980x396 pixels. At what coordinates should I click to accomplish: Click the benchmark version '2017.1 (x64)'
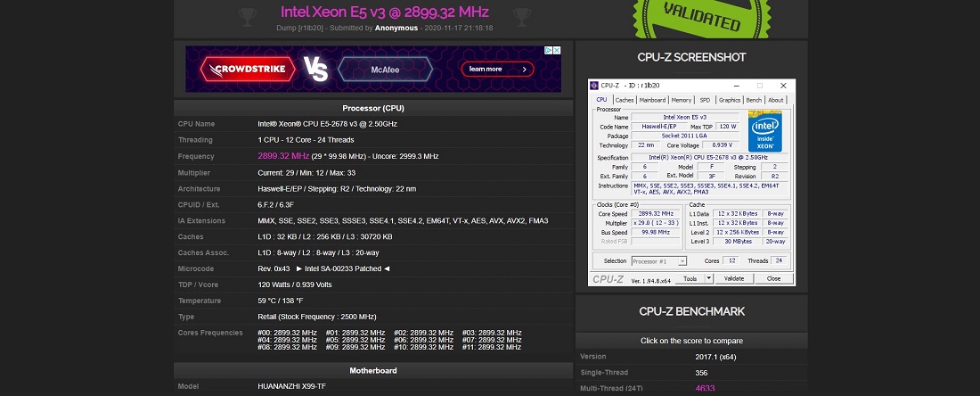[x=716, y=357]
